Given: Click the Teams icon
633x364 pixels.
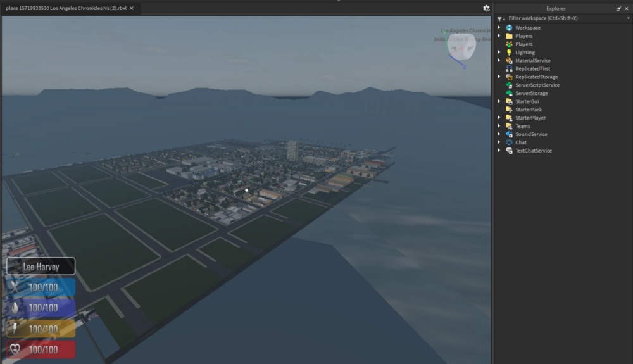Looking at the screenshot, I should coord(509,126).
